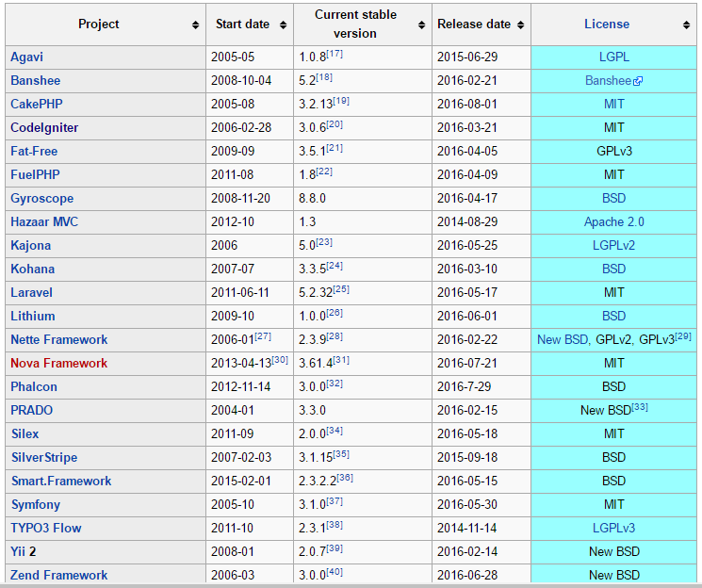
Task: Open the Silex project link
Action: click(x=25, y=434)
